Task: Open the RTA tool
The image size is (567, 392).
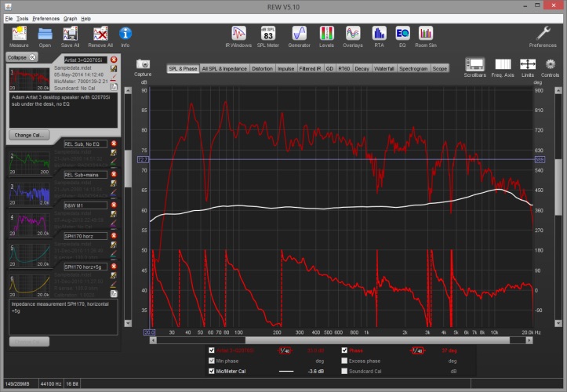Action: [379, 34]
